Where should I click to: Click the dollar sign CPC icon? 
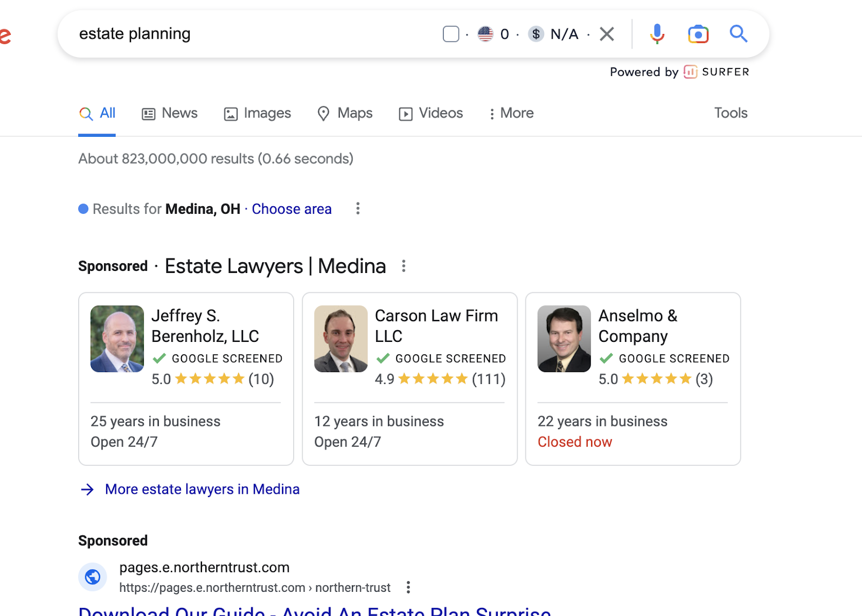pos(536,34)
